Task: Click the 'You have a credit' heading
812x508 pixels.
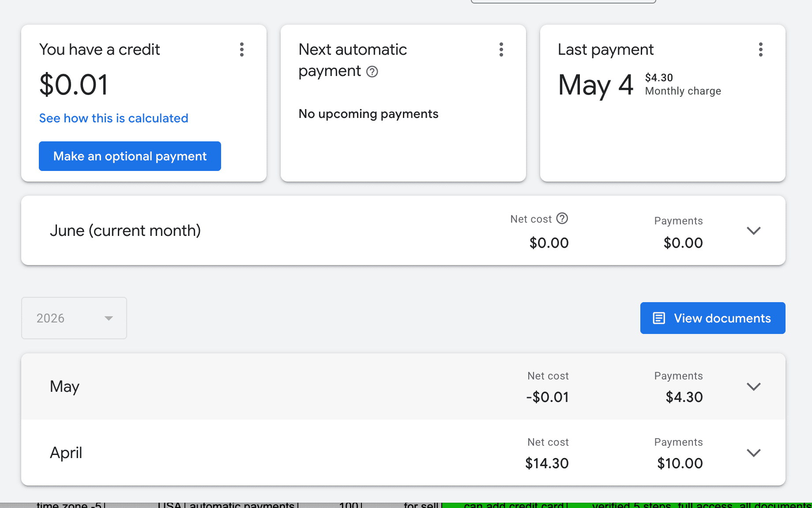Action: [x=99, y=49]
